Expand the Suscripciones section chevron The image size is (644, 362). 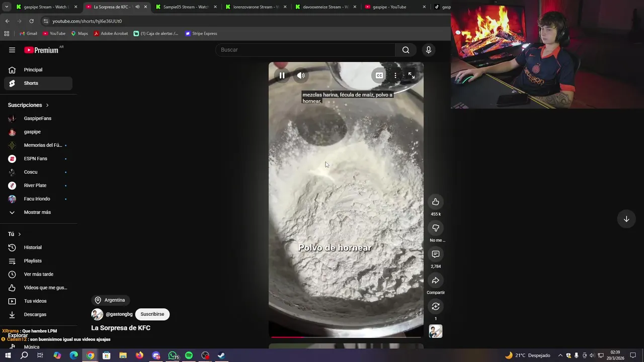[47, 105]
